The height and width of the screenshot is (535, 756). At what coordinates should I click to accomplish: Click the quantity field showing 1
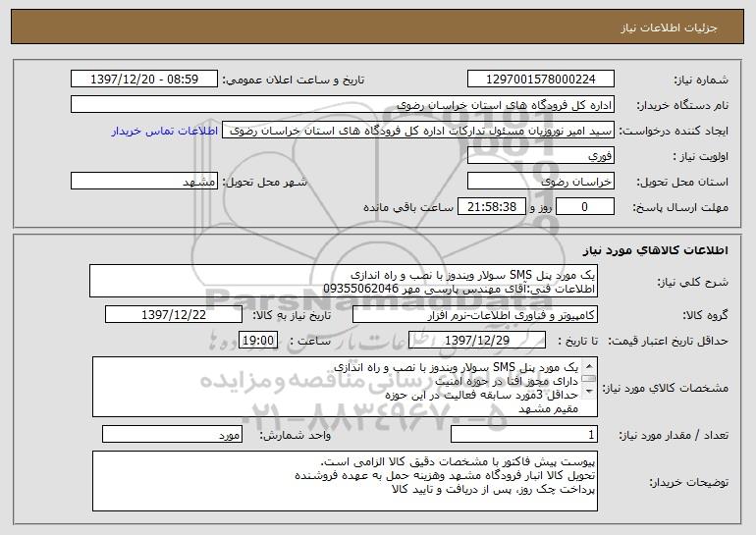point(524,434)
